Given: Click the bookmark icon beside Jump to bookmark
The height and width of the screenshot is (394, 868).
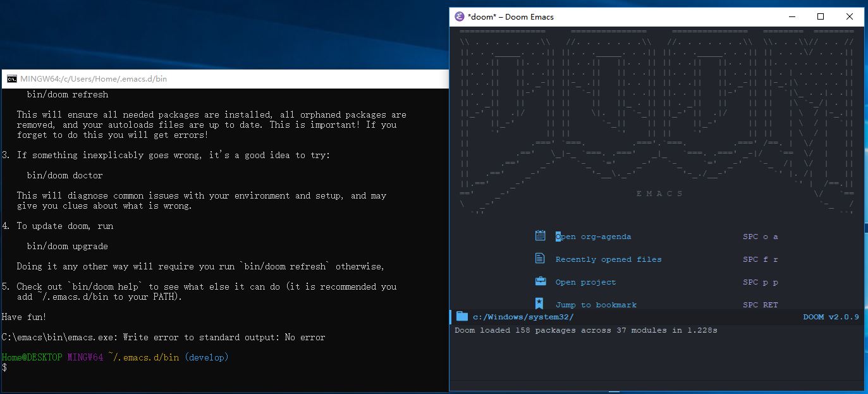Looking at the screenshot, I should pyautogui.click(x=539, y=304).
